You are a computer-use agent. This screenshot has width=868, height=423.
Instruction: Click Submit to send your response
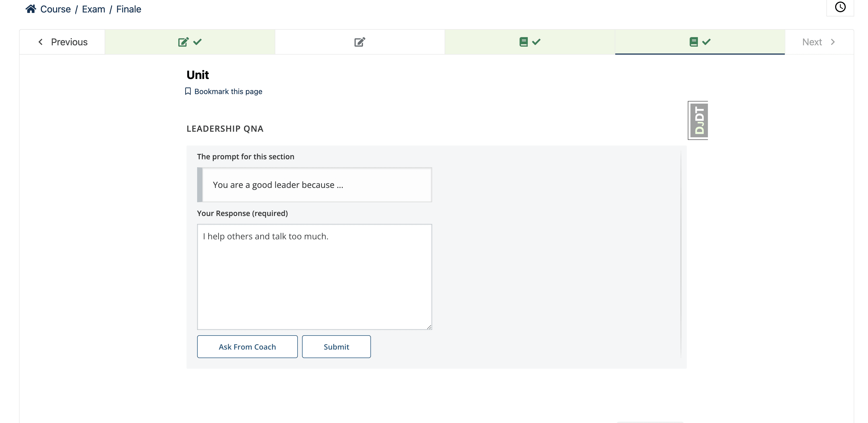coord(336,346)
